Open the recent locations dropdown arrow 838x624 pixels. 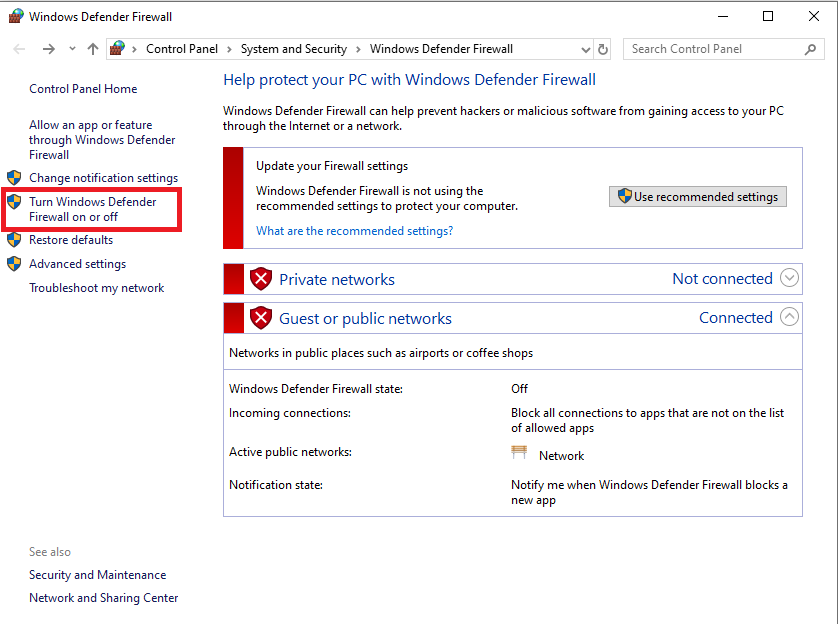(72, 49)
